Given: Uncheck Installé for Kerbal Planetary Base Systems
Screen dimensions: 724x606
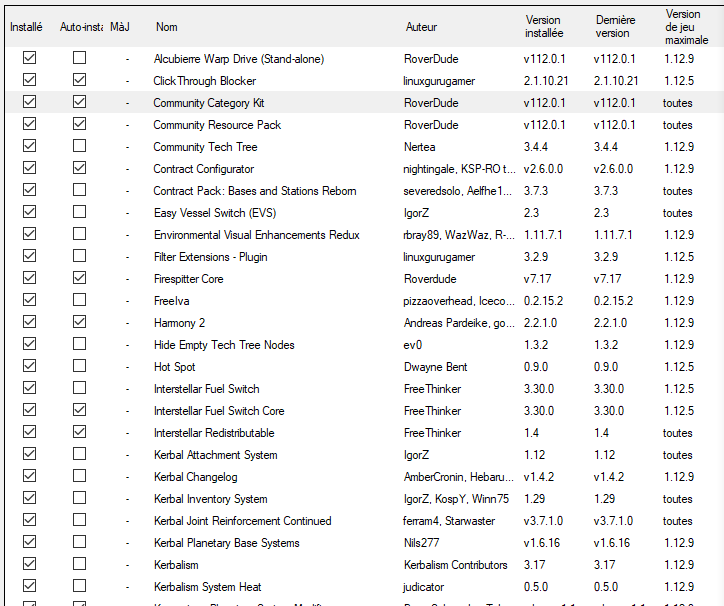Looking at the screenshot, I should (30, 542).
